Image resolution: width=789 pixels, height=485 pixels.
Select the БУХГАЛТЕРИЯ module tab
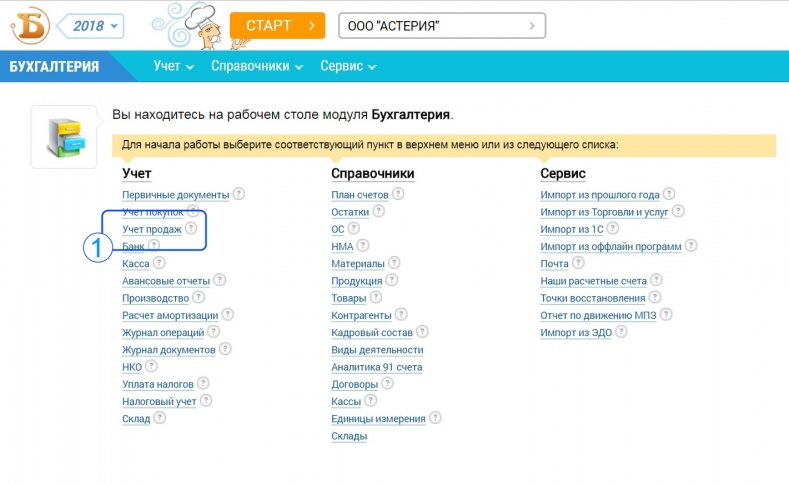54,67
